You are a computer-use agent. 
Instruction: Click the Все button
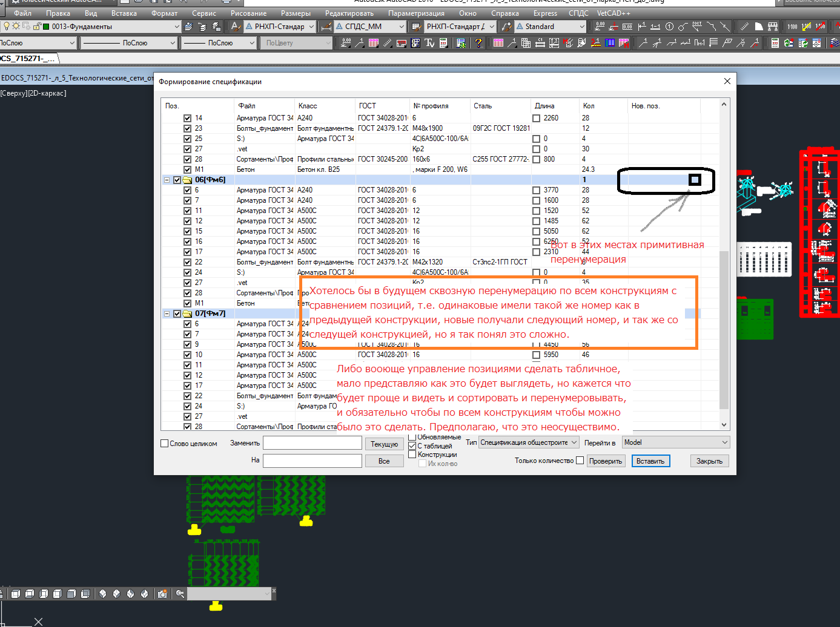(x=385, y=461)
